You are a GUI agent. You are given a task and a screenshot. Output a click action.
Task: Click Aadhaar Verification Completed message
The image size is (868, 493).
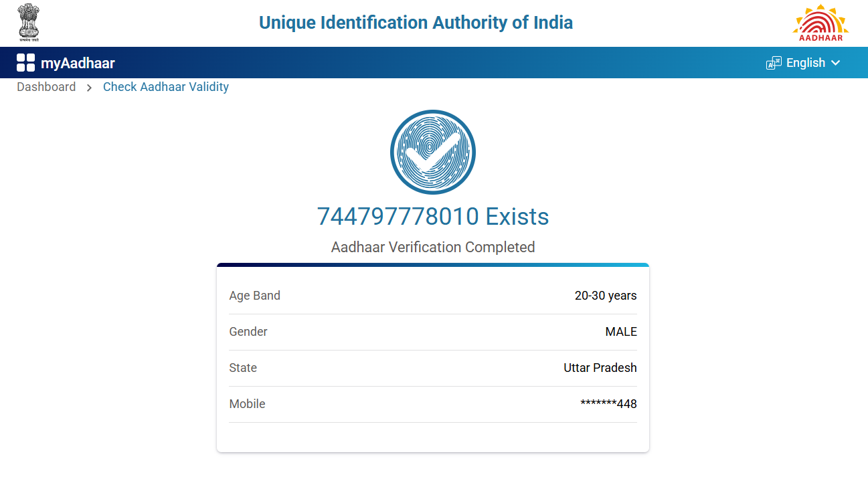tap(433, 248)
